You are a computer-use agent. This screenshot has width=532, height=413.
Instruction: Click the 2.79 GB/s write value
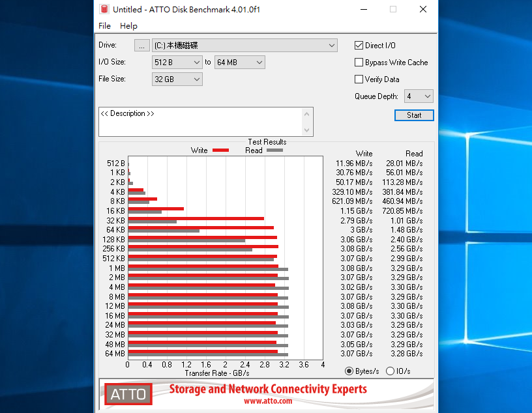(357, 221)
